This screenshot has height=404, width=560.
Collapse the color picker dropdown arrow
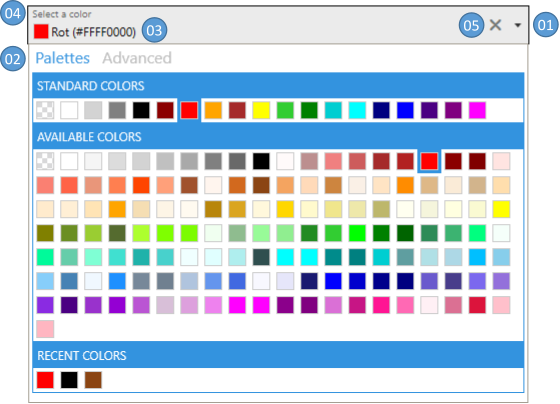518,25
